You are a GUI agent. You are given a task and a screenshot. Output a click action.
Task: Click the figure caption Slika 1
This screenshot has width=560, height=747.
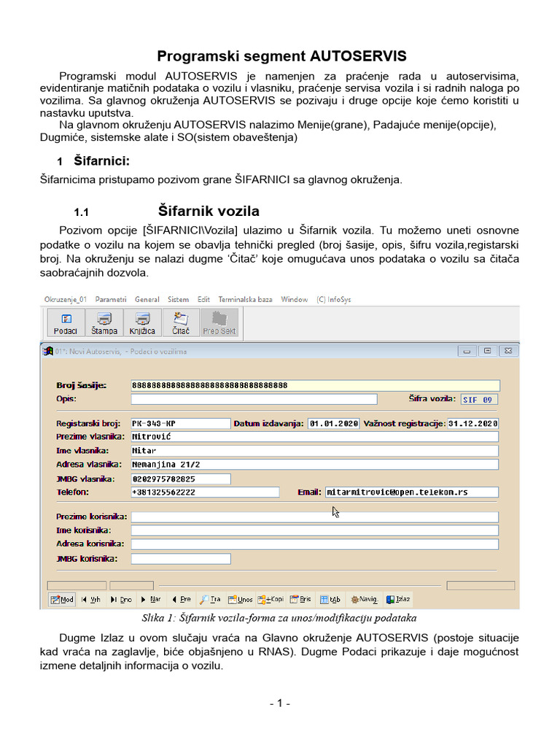click(279, 619)
